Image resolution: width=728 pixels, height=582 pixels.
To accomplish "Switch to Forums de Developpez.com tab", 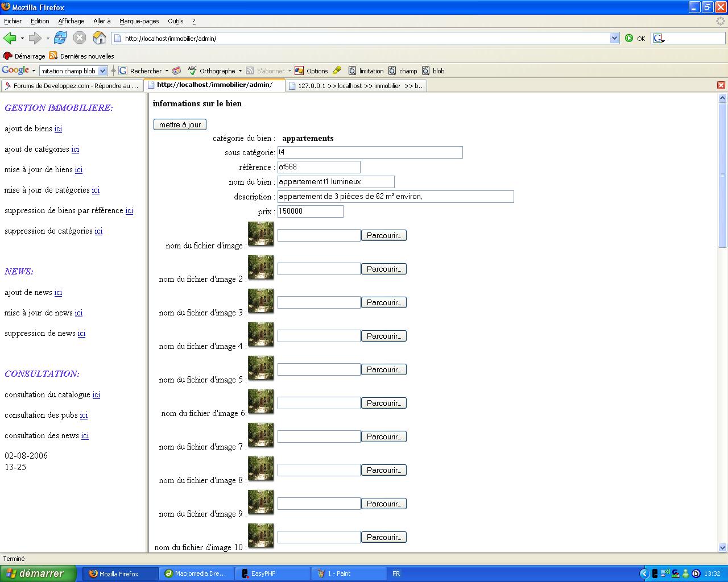I will (72, 86).
